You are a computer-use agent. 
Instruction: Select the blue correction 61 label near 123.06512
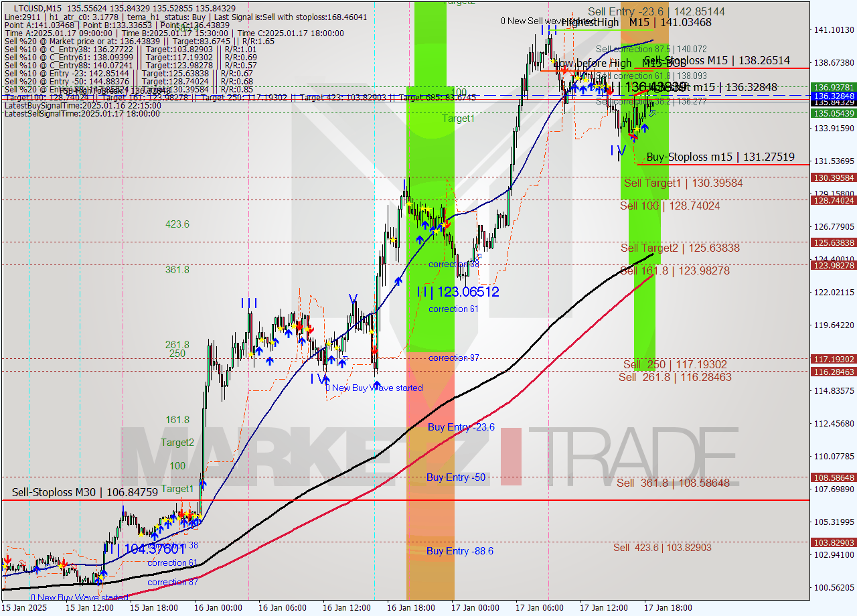click(453, 309)
